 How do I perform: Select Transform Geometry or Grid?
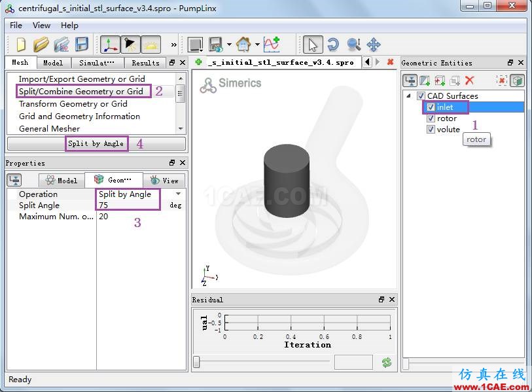(x=73, y=104)
